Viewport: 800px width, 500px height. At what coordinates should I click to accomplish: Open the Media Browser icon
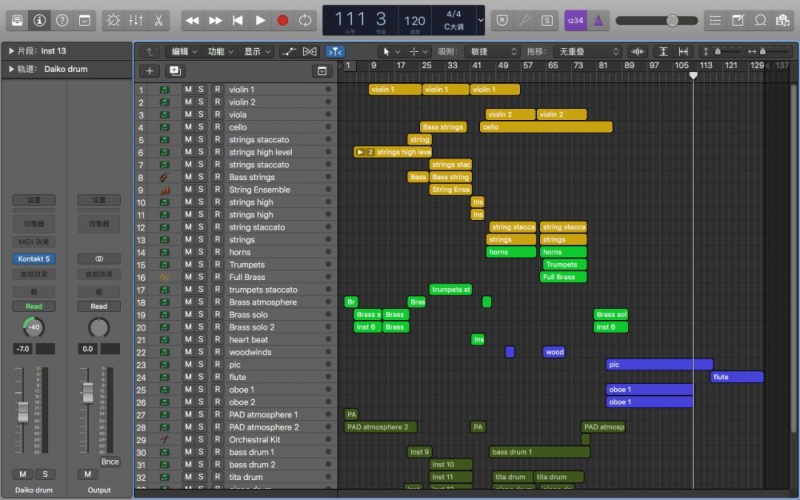[783, 20]
